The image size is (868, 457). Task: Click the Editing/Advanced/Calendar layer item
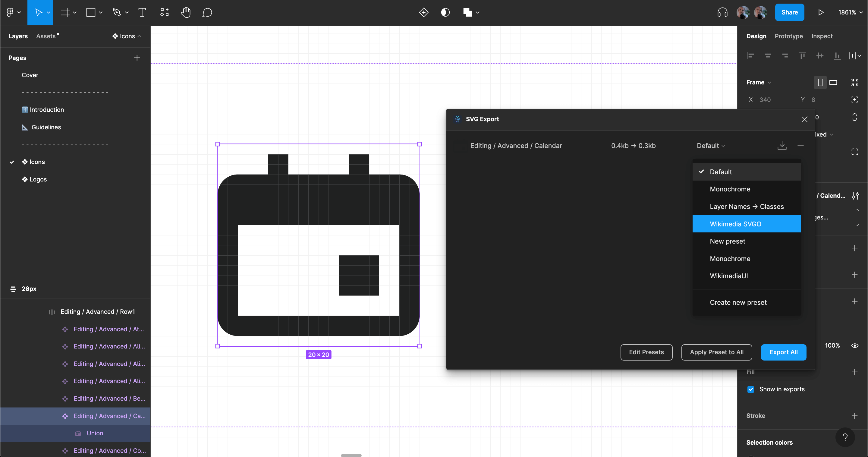[108, 415]
